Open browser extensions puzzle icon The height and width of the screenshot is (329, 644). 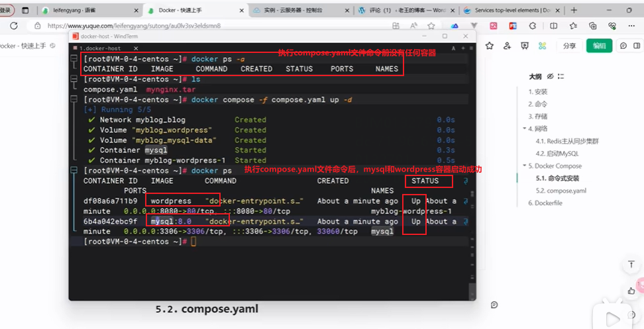533,26
